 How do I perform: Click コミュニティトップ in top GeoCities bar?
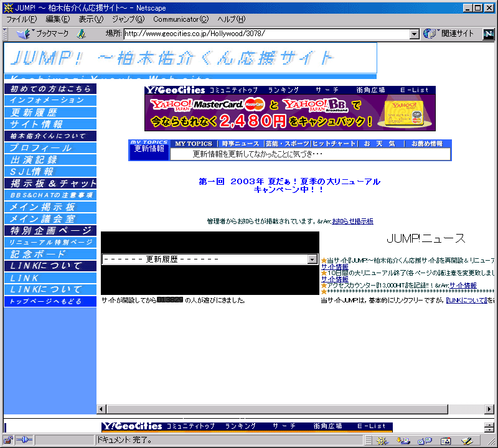233,90
